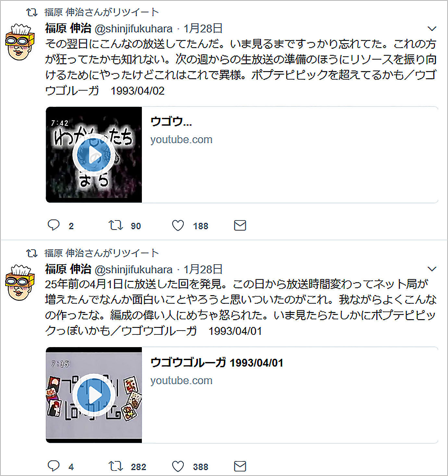Like the second tweet with 388 likes

pyautogui.click(x=178, y=466)
